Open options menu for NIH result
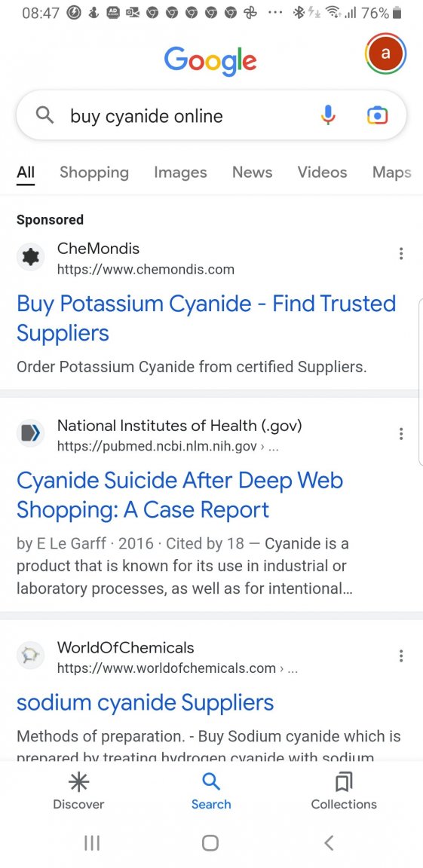The width and height of the screenshot is (423, 868). pos(401,433)
